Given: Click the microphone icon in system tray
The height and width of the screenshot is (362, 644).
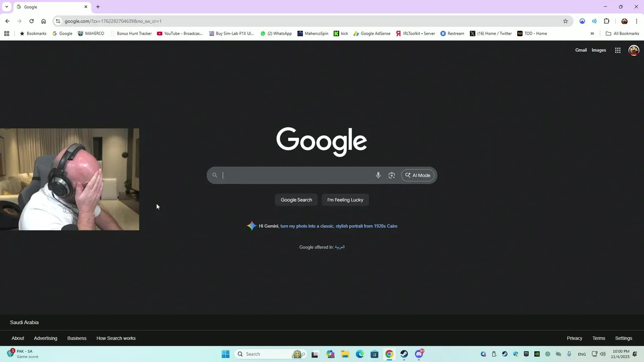Looking at the screenshot, I should coord(569,354).
